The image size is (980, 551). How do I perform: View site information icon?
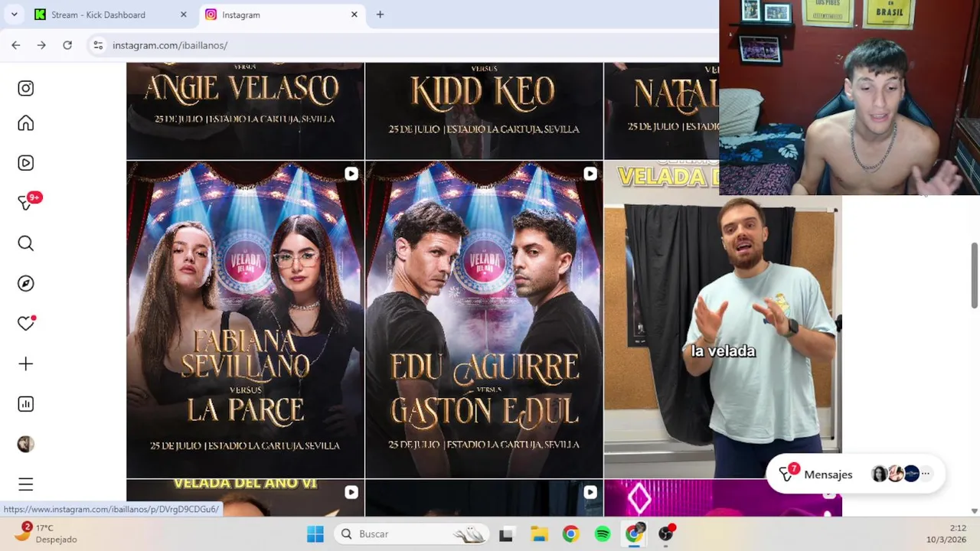point(98,45)
